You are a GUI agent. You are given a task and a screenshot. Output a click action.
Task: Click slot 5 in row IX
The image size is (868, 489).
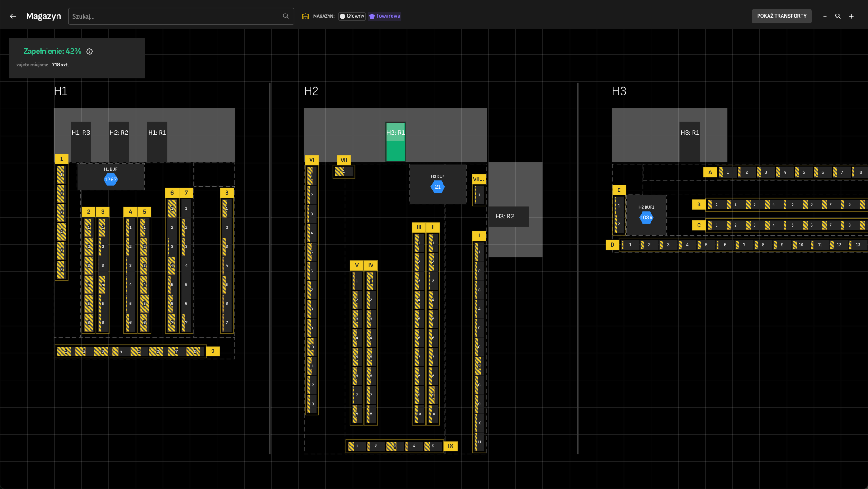tap(433, 446)
